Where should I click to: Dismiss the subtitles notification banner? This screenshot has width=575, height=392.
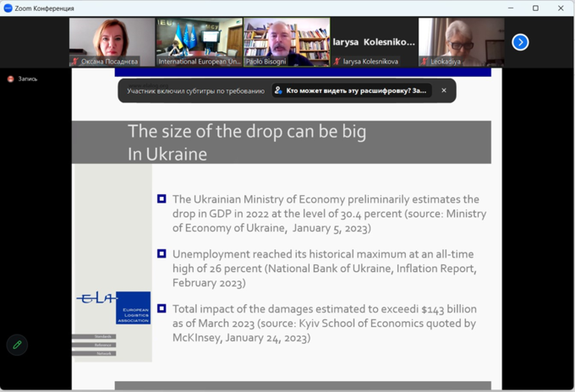point(444,90)
